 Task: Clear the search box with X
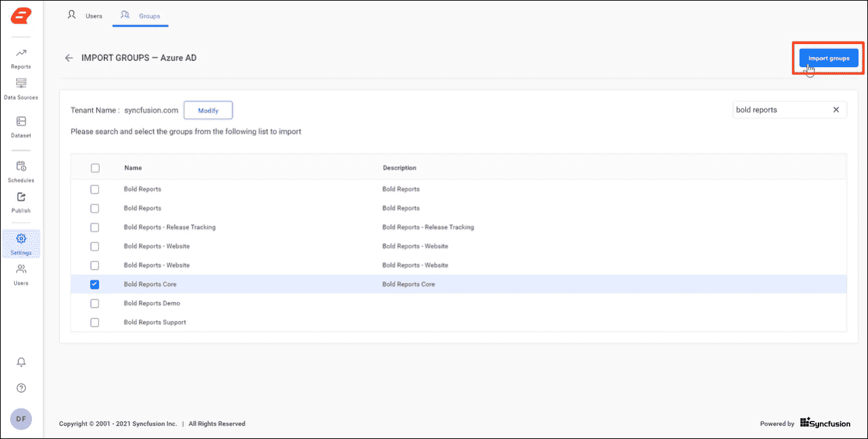point(836,110)
